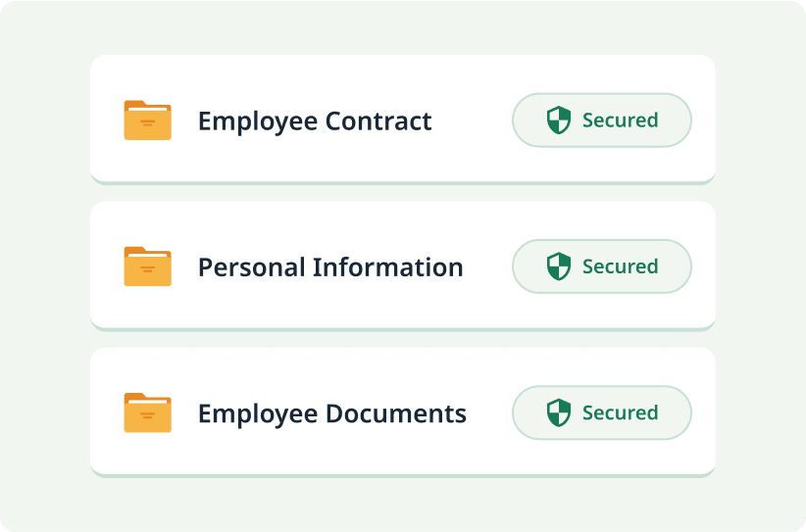This screenshot has width=806, height=532.
Task: Click the shield icon beside Personal Information
Action: coord(559,266)
